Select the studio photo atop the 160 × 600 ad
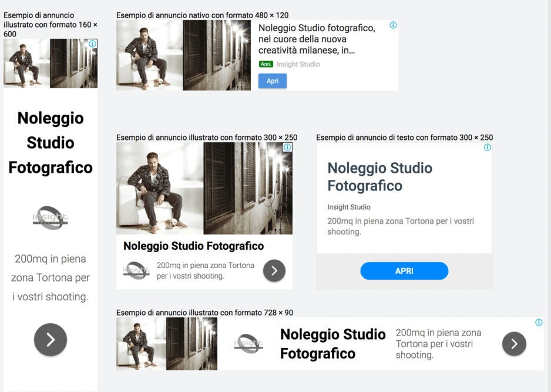The height and width of the screenshot is (392, 551). pos(51,63)
